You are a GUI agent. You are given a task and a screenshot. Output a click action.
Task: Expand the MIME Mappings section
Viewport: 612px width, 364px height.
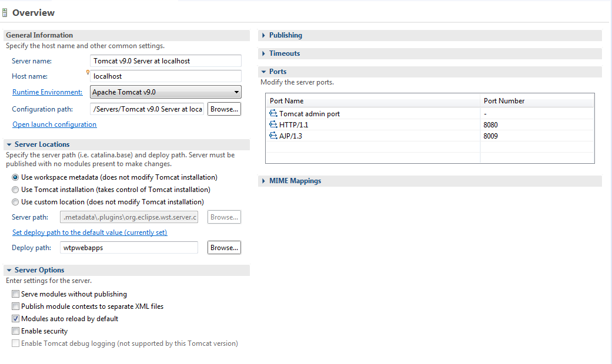tap(263, 181)
